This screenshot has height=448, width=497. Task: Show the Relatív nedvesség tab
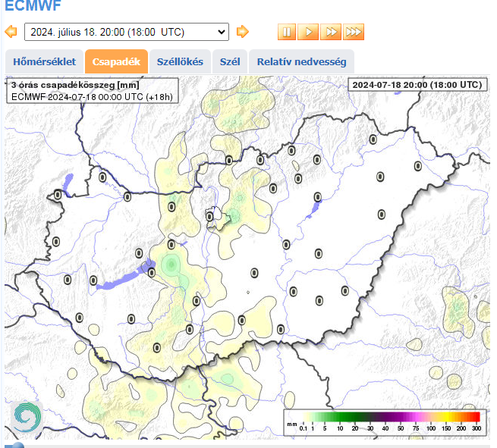(301, 61)
